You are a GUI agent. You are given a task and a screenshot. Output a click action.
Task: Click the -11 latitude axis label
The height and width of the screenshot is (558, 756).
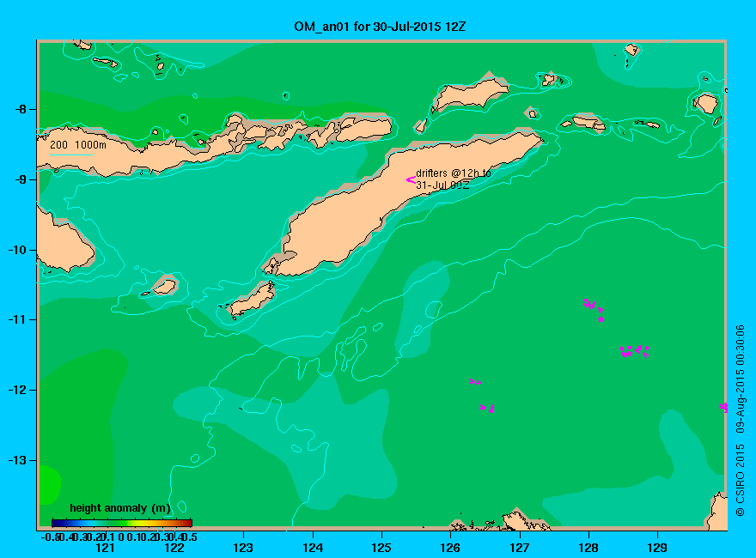tap(17, 319)
